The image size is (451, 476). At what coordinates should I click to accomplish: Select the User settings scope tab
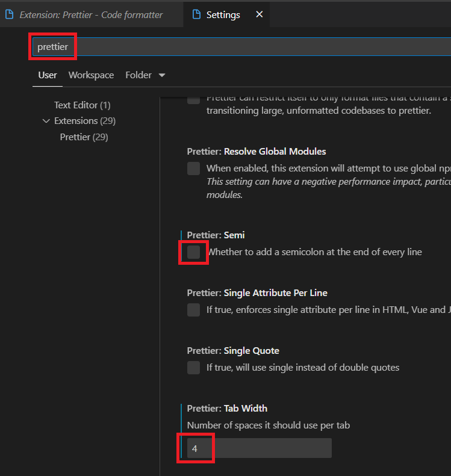click(x=48, y=75)
